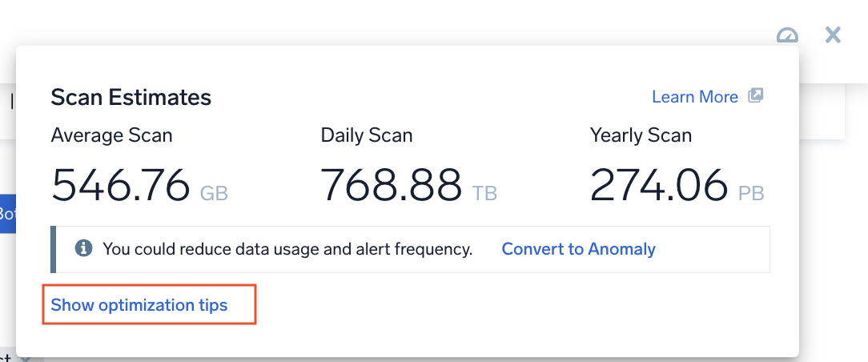Select the Average Scan label

coord(111,135)
